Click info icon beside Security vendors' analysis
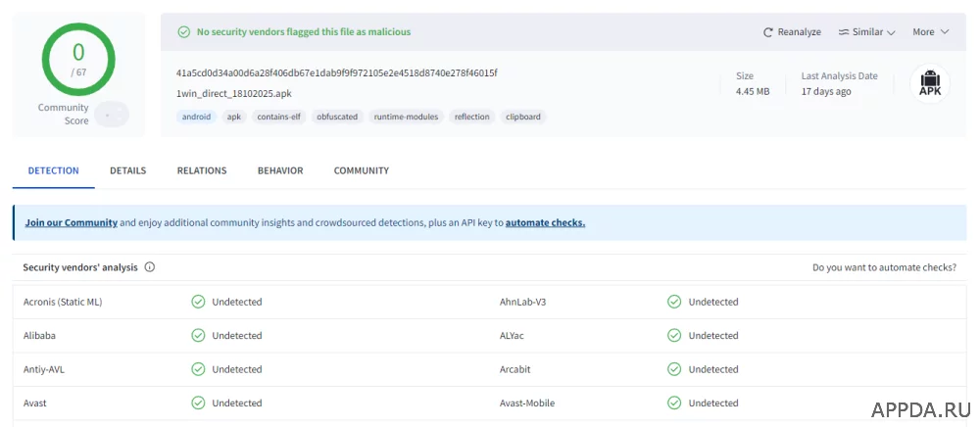Screen dimensions: 980x427 pyautogui.click(x=150, y=267)
